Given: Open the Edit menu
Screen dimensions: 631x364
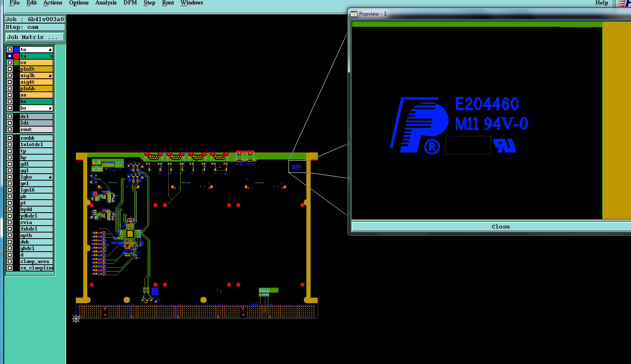Looking at the screenshot, I should 32,3.
